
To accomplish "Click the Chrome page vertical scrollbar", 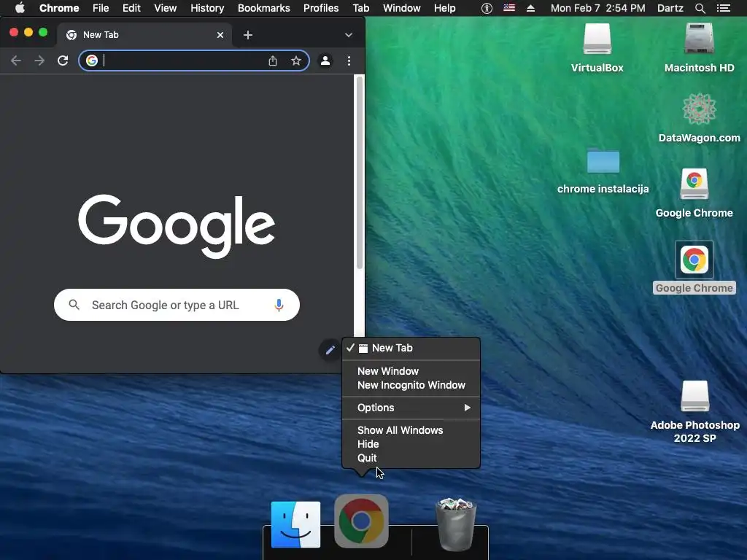I will 360,172.
